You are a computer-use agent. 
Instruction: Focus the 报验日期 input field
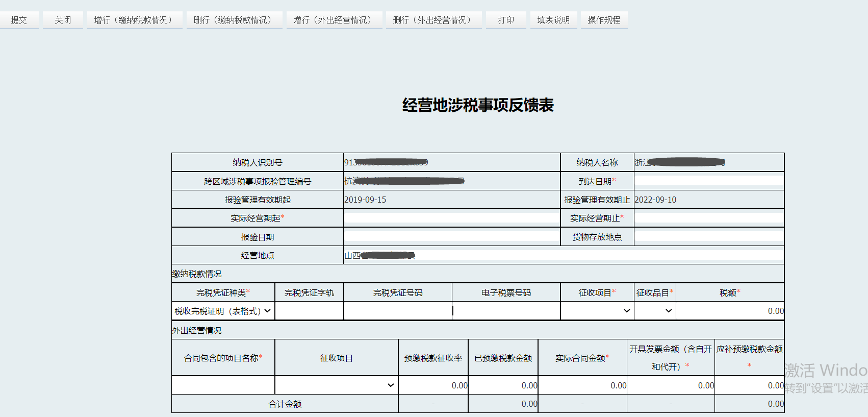451,237
